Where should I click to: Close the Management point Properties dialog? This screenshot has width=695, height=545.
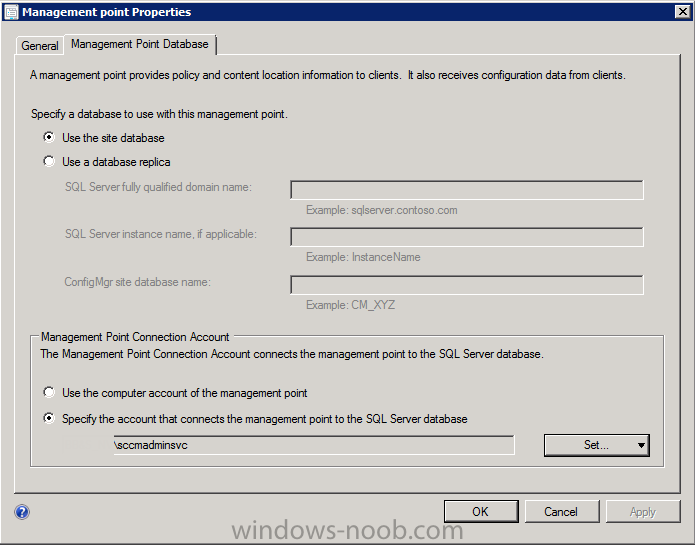(682, 12)
